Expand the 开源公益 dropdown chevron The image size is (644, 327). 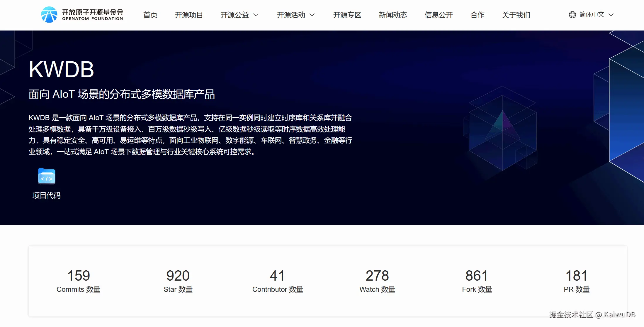256,15
